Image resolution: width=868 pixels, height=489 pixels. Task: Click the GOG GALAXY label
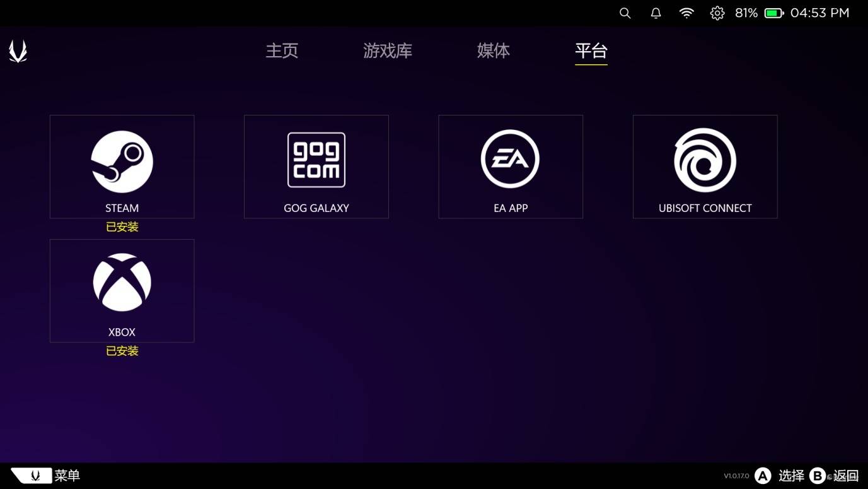click(316, 208)
